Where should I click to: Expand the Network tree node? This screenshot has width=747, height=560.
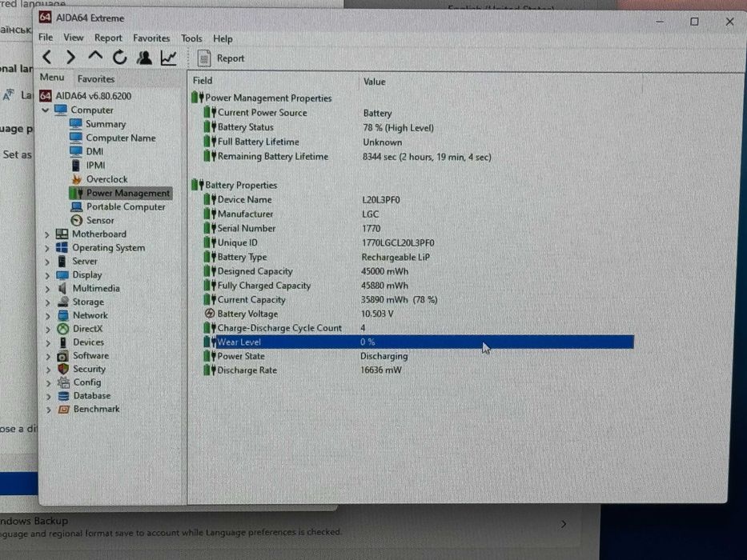[x=48, y=316]
